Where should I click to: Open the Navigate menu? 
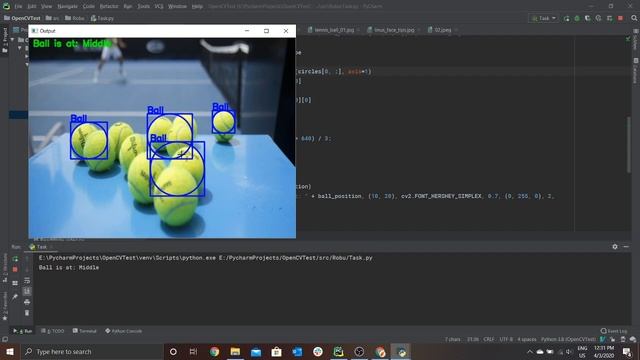coord(67,7)
